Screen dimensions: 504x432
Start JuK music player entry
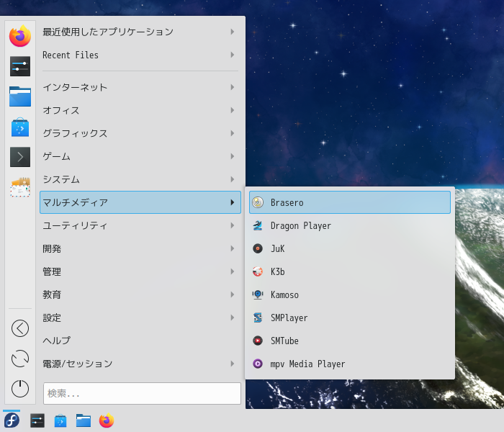pos(350,248)
